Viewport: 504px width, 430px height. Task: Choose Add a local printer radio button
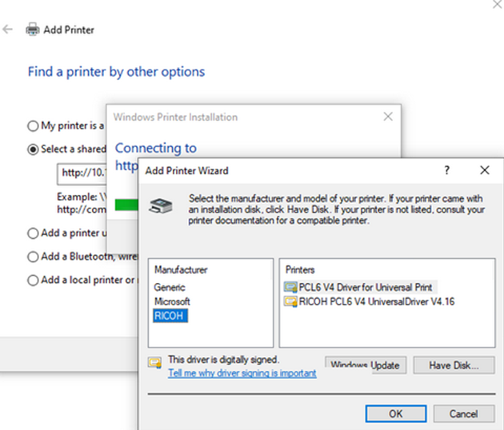33,281
